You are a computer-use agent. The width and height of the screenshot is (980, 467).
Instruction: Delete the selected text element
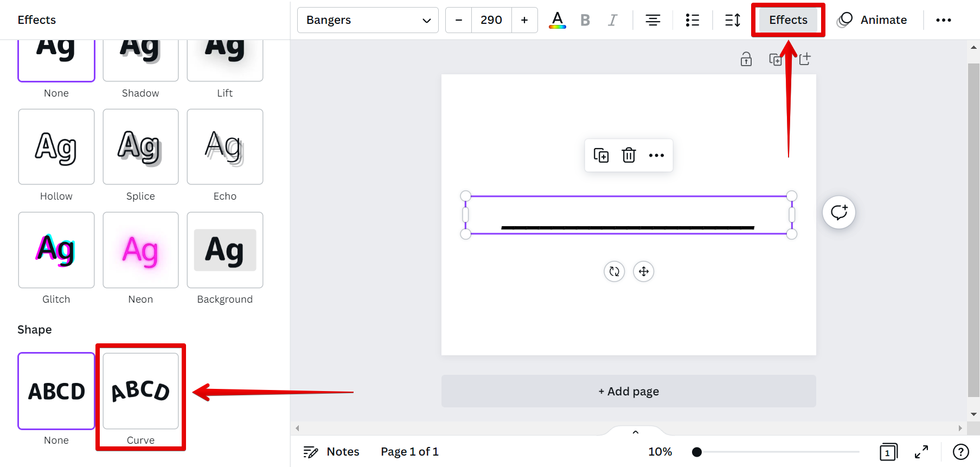coord(629,155)
